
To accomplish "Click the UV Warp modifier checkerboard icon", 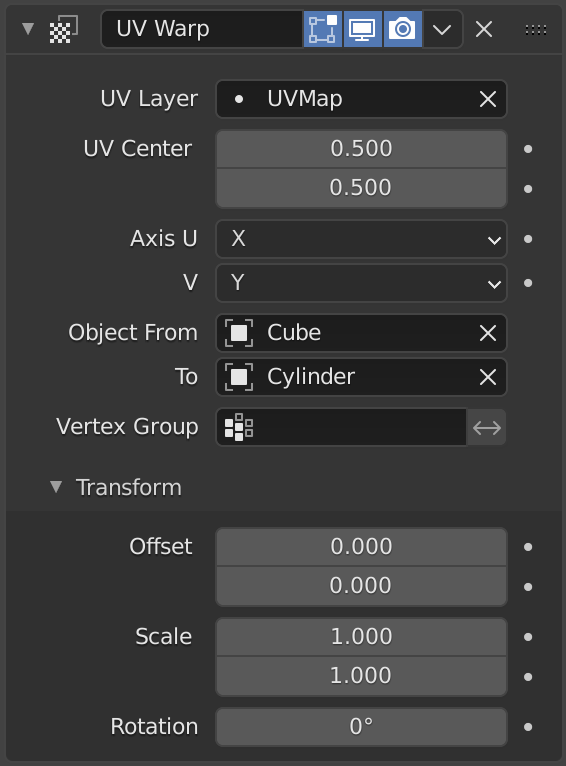I will pyautogui.click(x=63, y=29).
